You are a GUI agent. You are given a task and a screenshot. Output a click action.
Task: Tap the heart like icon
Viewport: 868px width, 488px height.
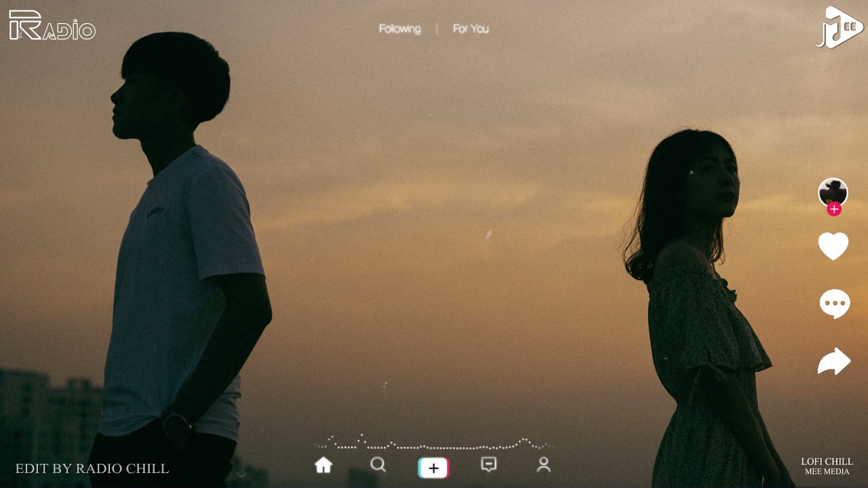pos(833,246)
